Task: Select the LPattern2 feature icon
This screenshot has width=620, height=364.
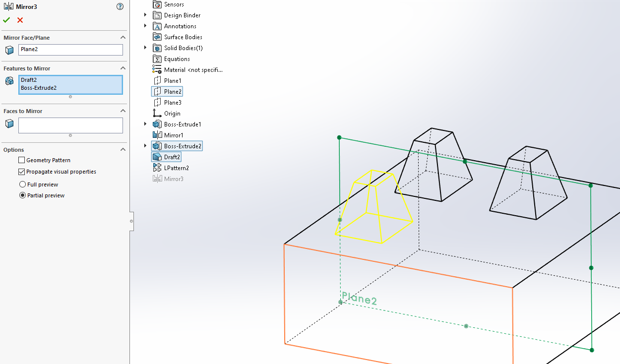Action: point(157,168)
